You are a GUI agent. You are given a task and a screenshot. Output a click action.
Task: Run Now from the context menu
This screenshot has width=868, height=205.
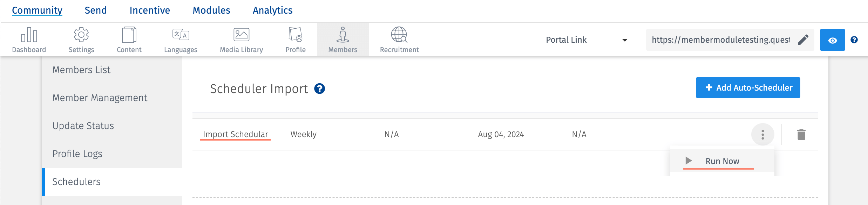(x=722, y=161)
